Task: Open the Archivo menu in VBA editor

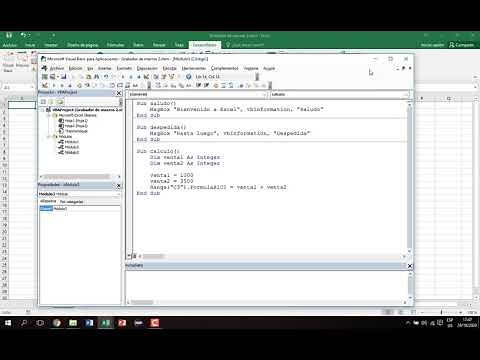Action: 57,68
